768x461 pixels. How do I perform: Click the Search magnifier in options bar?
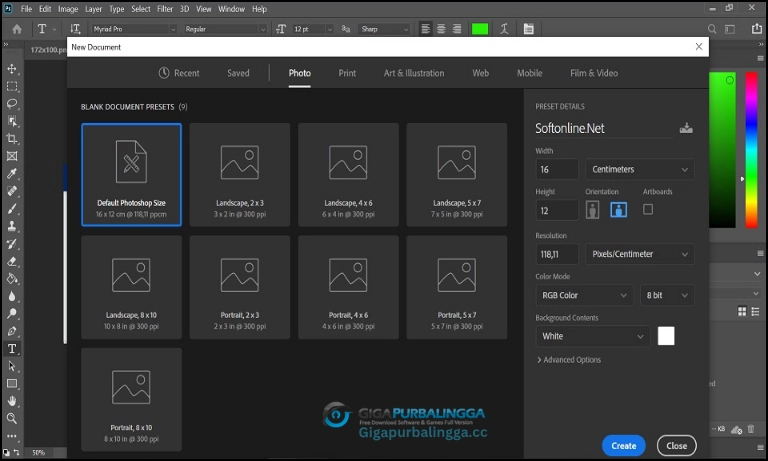tap(712, 29)
